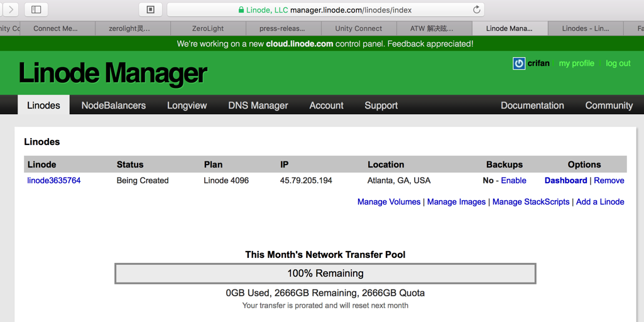Open the Longview navigation tab
Screen dimensions: 644x322
[x=187, y=105]
